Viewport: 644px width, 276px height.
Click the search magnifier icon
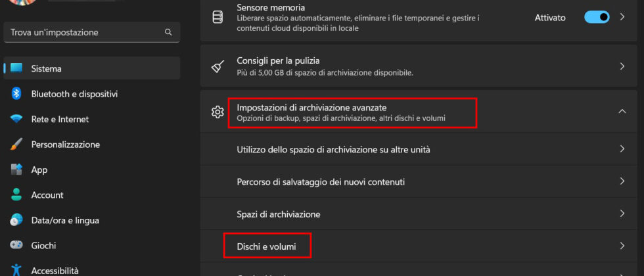(x=168, y=32)
